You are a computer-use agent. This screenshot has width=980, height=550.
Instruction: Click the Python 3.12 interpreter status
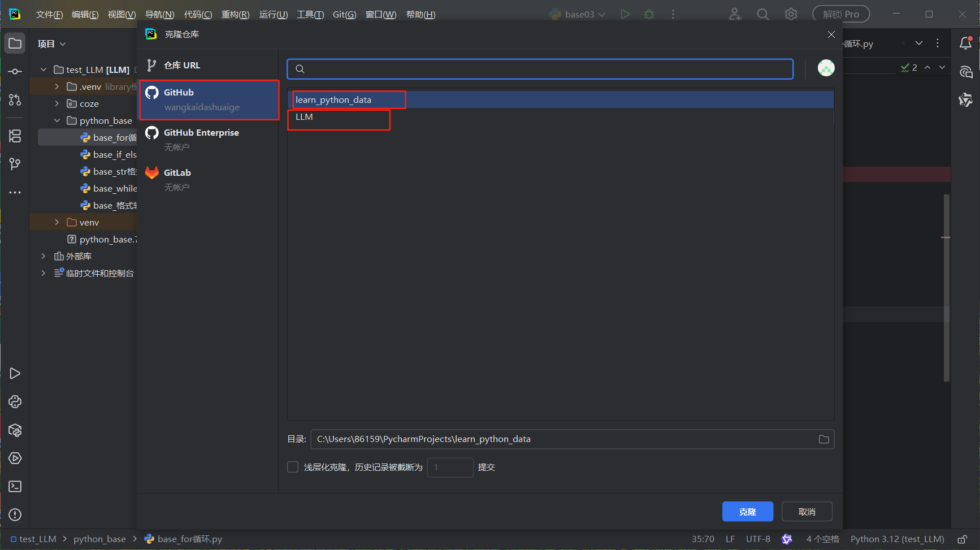click(897, 539)
